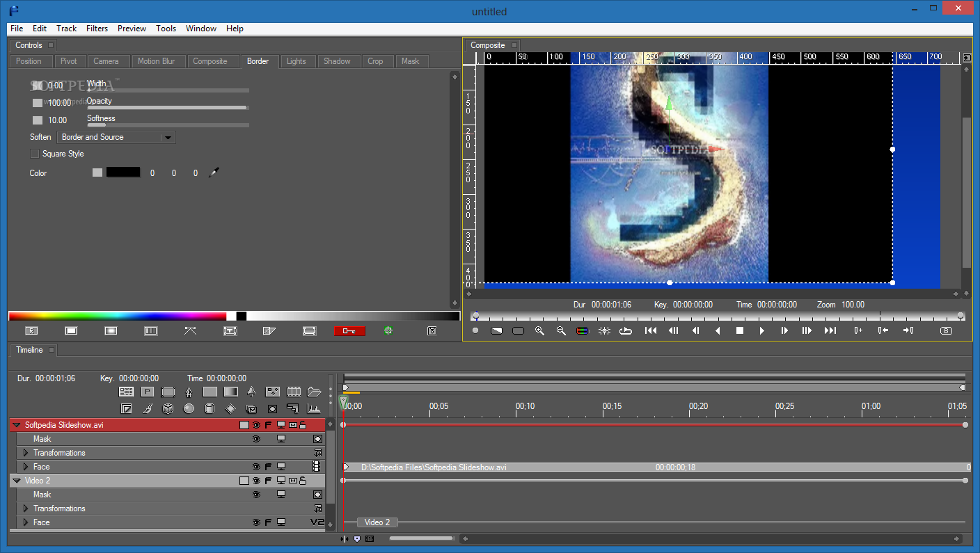980x553 pixels.
Task: Toggle the eye on Video 2's Face row
Action: (256, 522)
